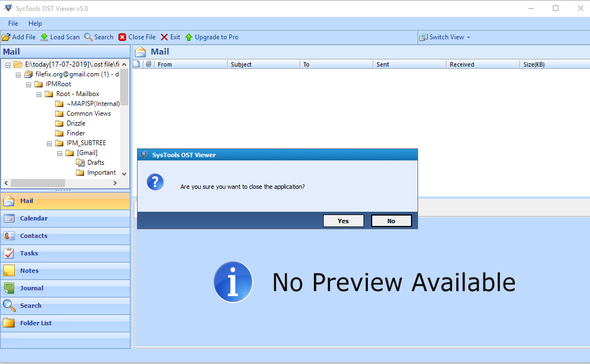590x364 pixels.
Task: Click the Close File label in toolbar
Action: click(x=142, y=37)
